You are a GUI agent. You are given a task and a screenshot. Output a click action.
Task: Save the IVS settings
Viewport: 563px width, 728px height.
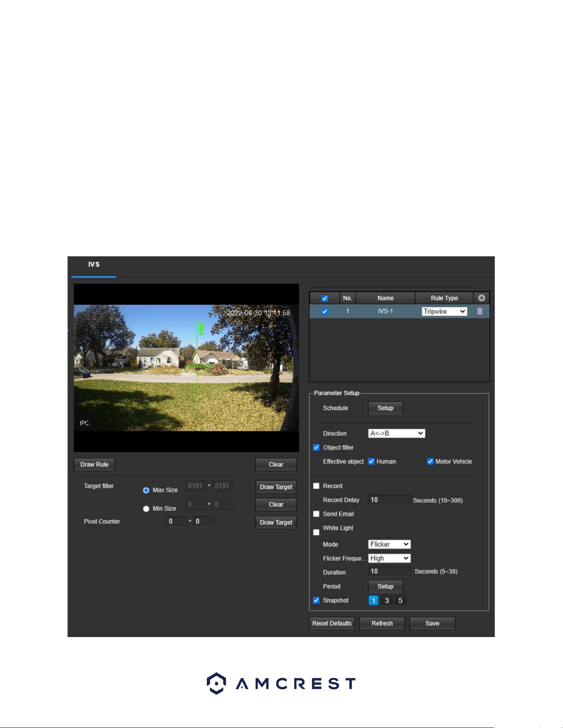[432, 623]
